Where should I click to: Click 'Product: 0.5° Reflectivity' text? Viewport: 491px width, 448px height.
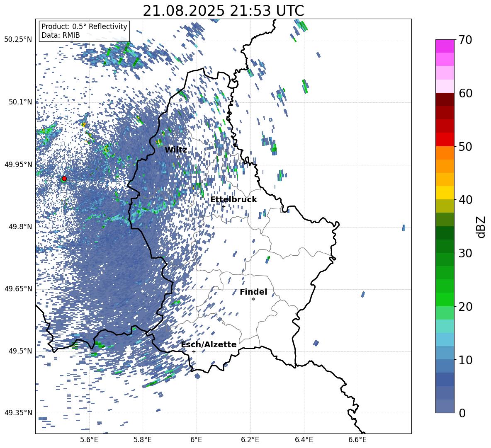pyautogui.click(x=84, y=27)
